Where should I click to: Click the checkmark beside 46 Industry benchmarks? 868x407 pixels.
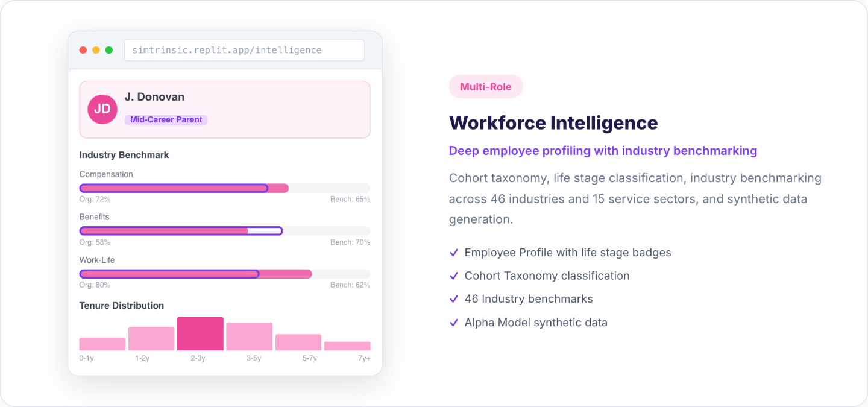click(x=454, y=299)
